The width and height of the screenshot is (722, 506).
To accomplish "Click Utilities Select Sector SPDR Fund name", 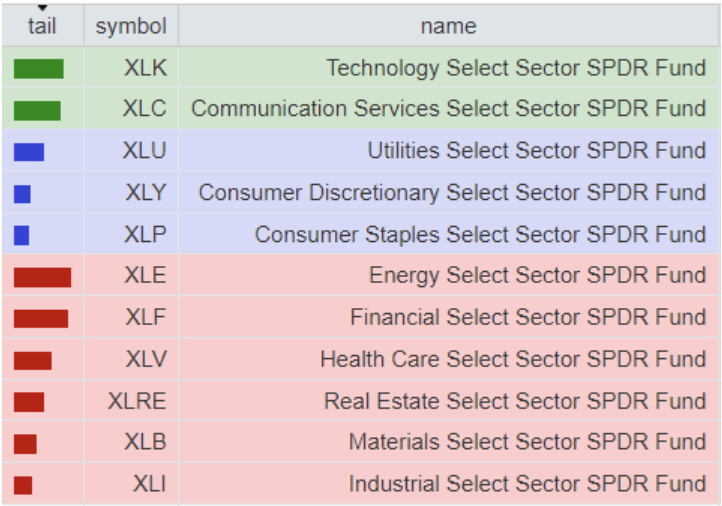I will pos(536,152).
